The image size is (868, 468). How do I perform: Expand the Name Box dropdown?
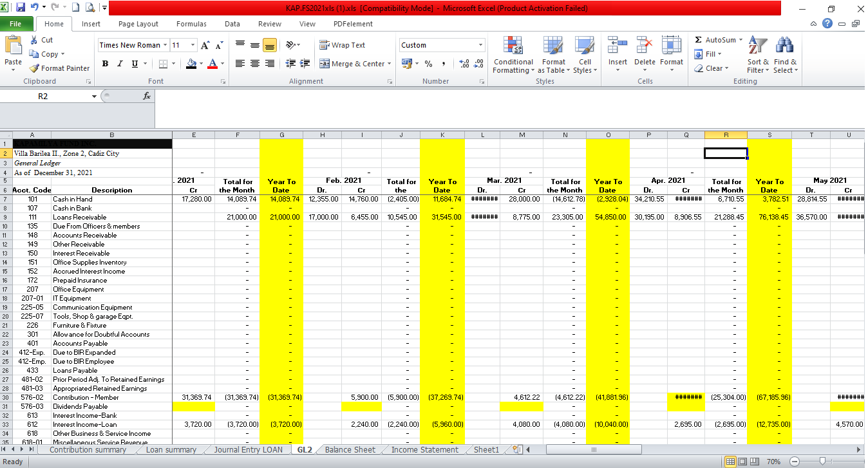pos(95,97)
